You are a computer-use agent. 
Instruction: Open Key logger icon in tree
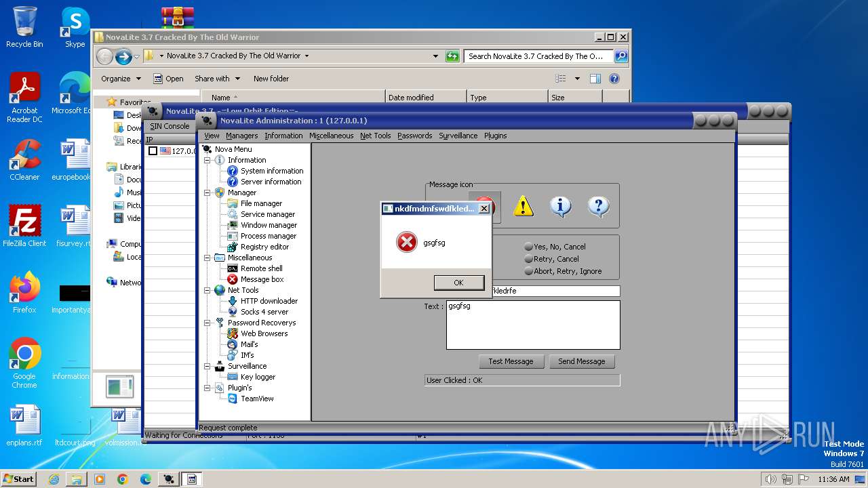(x=233, y=377)
